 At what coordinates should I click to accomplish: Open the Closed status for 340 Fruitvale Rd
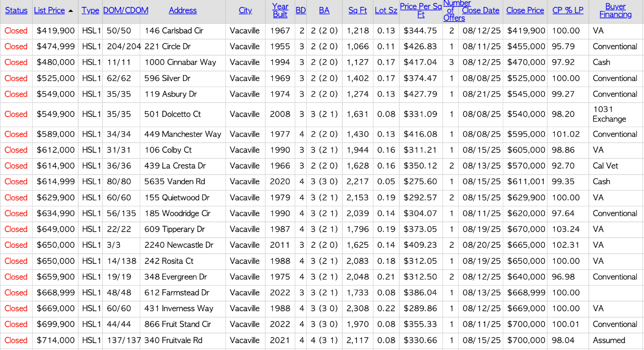(16, 340)
